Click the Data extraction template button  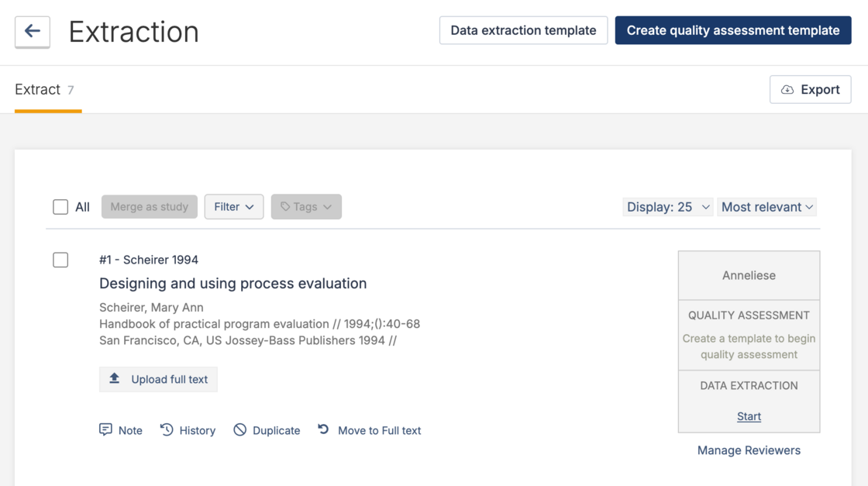523,30
